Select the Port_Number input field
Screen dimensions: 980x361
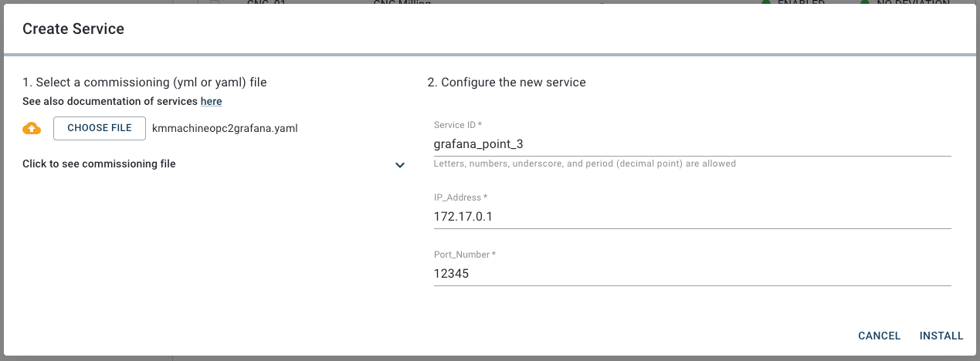tap(692, 273)
